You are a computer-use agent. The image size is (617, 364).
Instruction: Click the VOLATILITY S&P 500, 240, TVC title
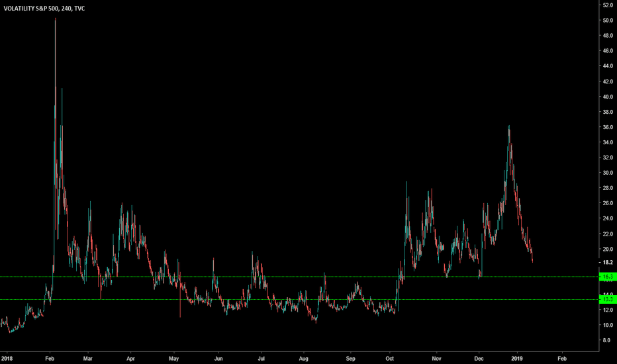(x=44, y=8)
